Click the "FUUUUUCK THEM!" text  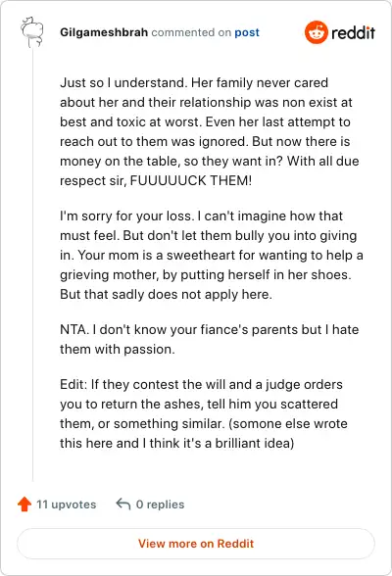click(x=191, y=180)
